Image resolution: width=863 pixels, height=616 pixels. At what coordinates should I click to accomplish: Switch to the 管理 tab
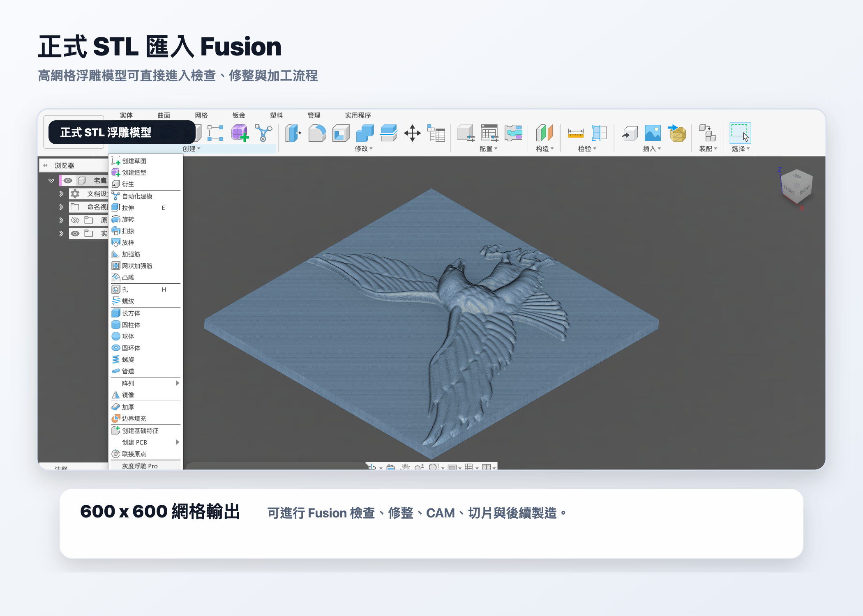314,115
